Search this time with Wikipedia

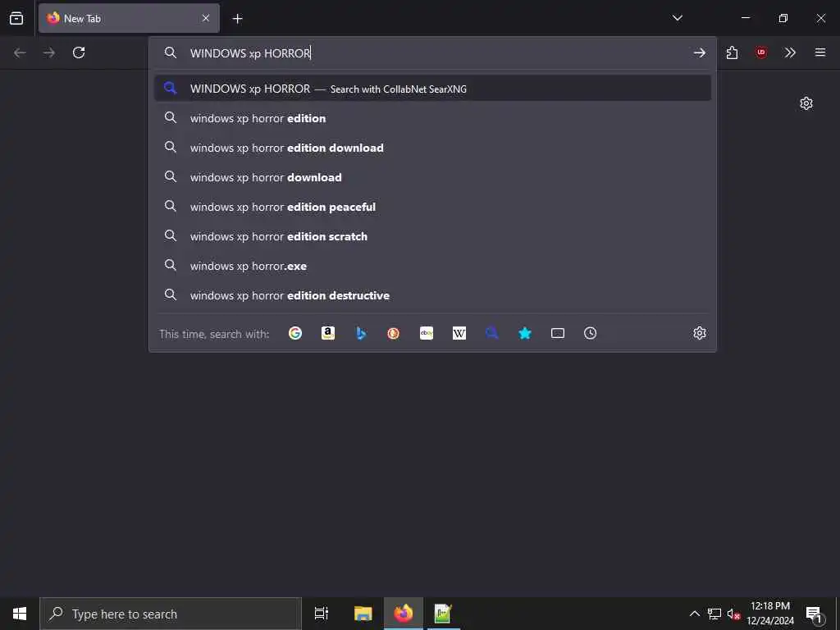click(459, 333)
